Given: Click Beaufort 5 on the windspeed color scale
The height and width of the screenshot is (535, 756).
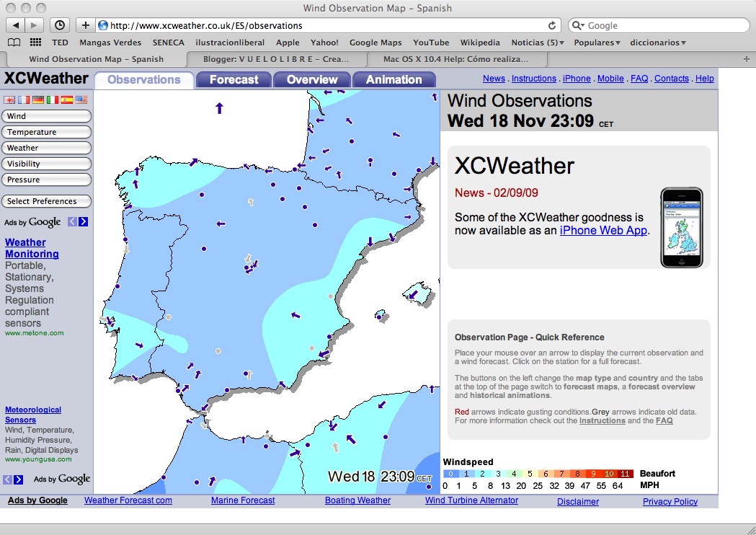Looking at the screenshot, I should pyautogui.click(x=529, y=474).
